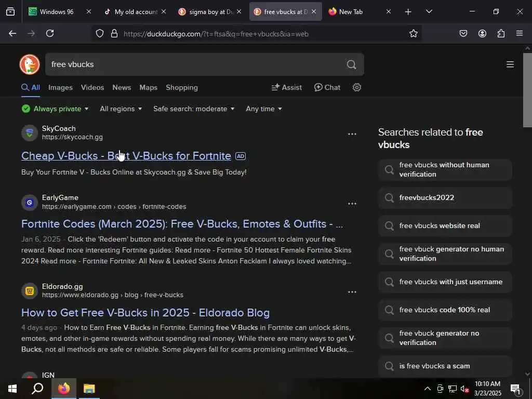Go back to previous page
532x399 pixels.
(12, 33)
